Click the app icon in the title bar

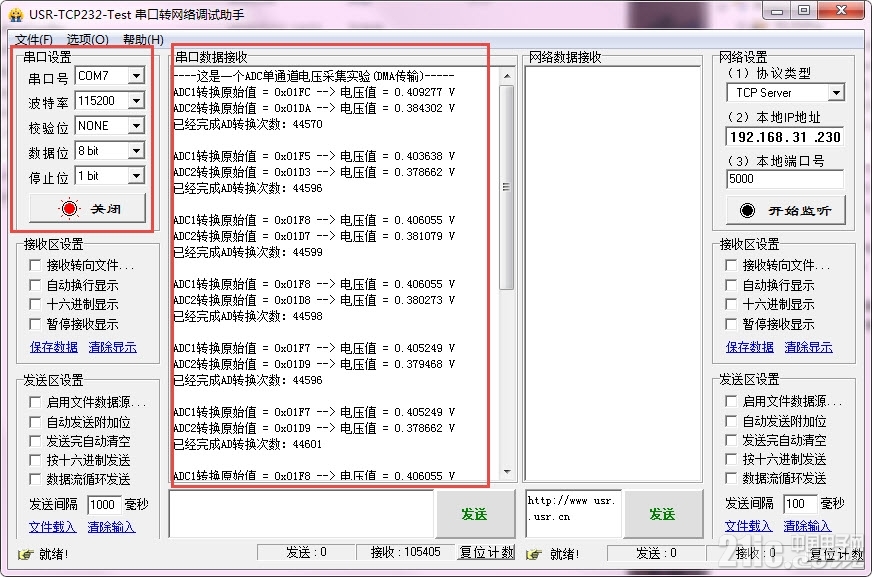16,14
